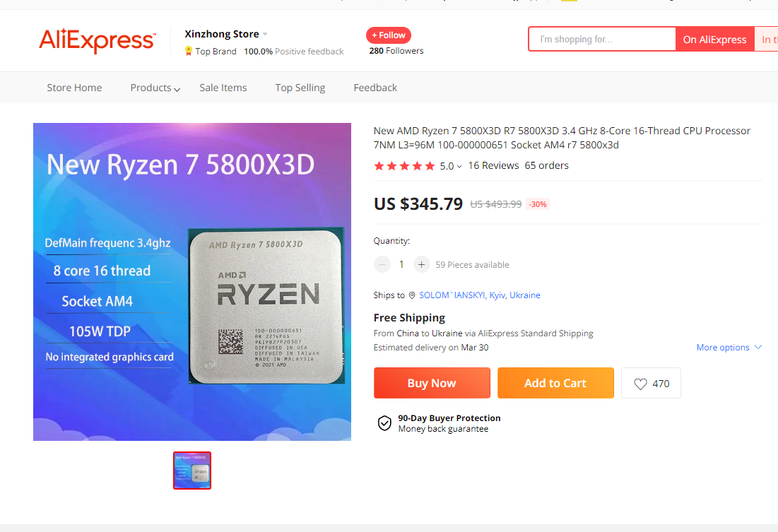Click Add to Cart button
This screenshot has width=778, height=532.
coord(555,383)
